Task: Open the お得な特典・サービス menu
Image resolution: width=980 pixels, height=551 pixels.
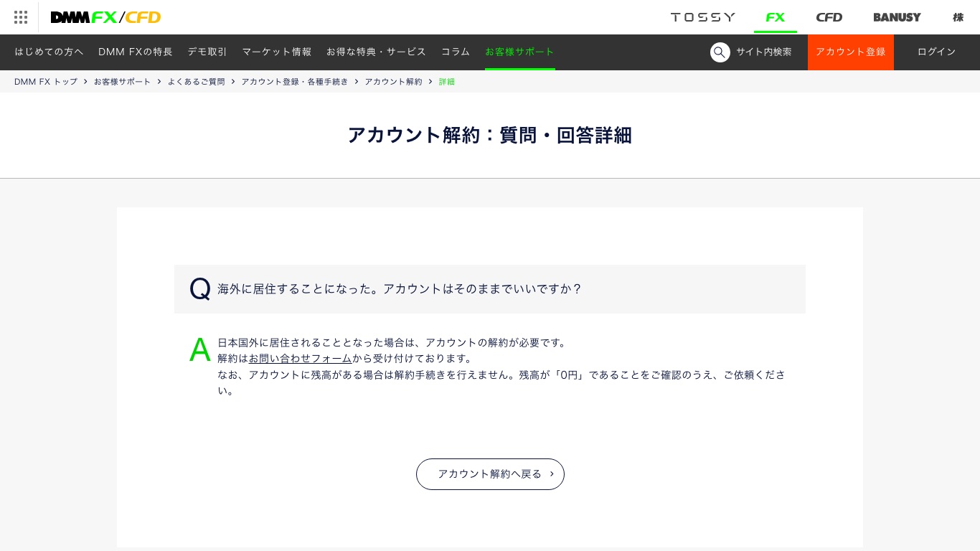Action: [377, 52]
